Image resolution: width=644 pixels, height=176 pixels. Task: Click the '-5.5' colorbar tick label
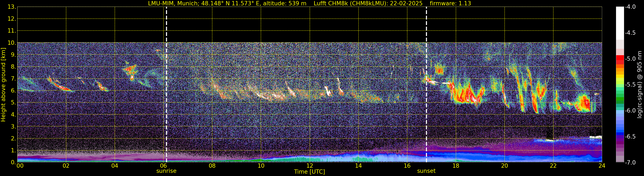[x=630, y=85]
